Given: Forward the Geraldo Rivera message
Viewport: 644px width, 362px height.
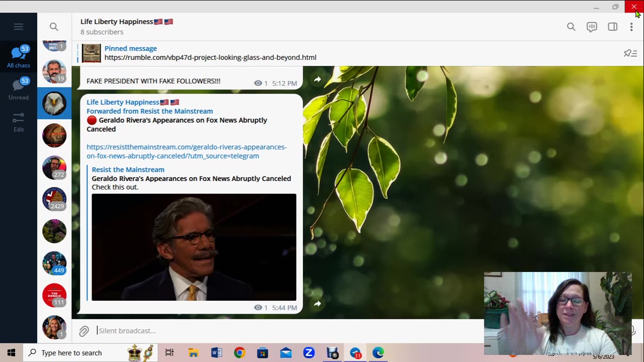Looking at the screenshot, I should coord(317,304).
